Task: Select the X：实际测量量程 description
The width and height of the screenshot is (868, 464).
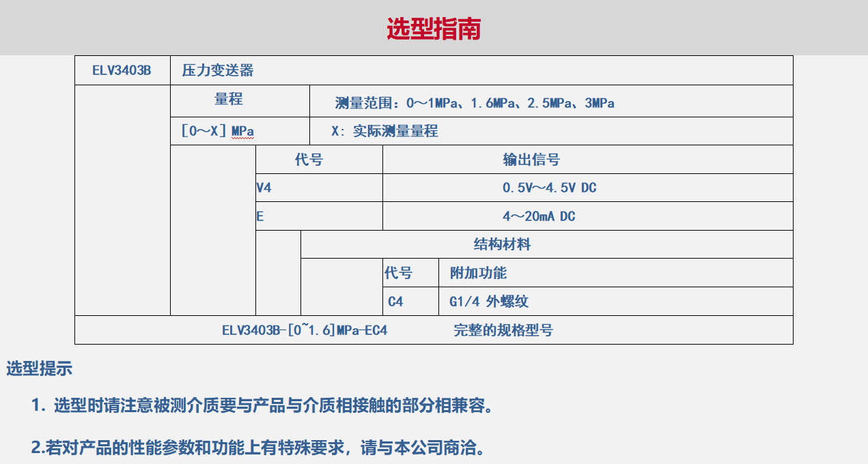Action: pos(384,131)
